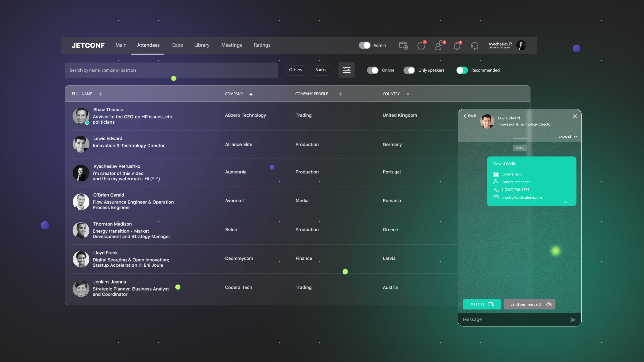
Task: Sort by Country column arrows
Action: [x=408, y=94]
